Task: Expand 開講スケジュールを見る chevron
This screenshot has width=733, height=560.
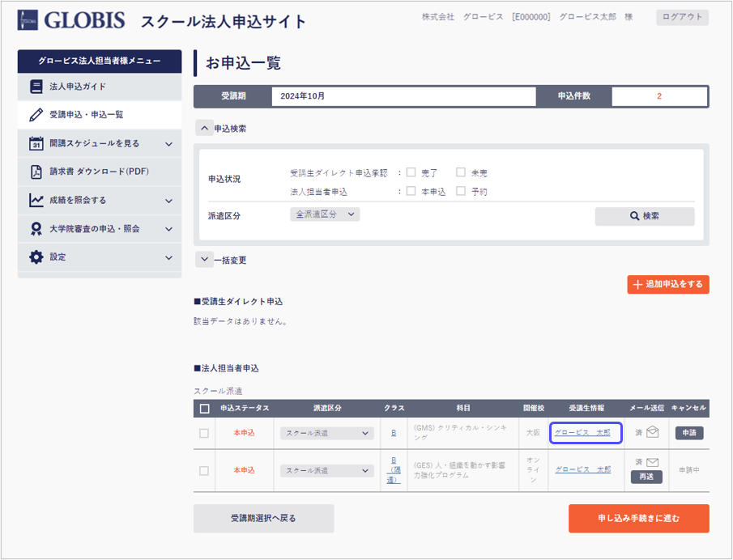Action: pos(168,144)
